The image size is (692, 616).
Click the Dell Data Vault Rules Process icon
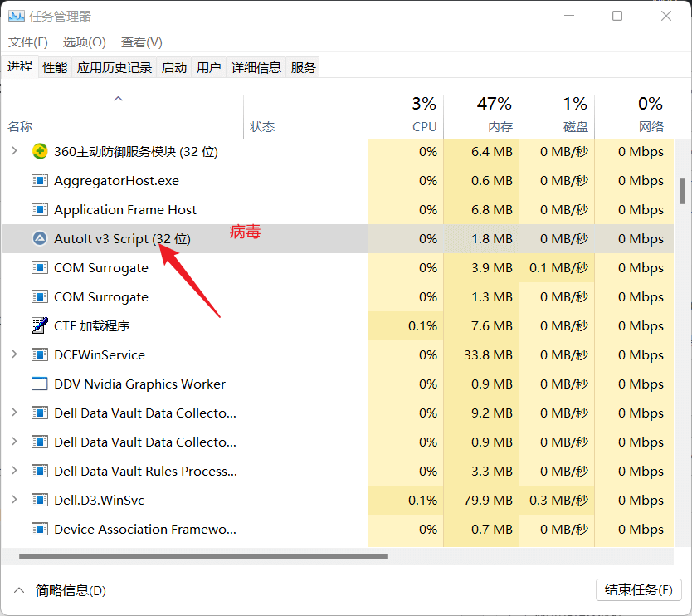[x=40, y=472]
